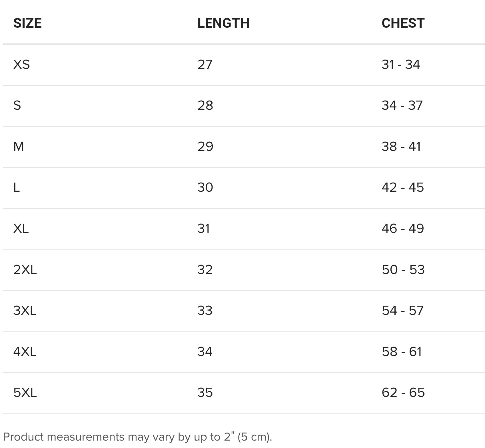This screenshot has height=448, width=485.
Task: Select the M size row label
Action: (x=19, y=147)
